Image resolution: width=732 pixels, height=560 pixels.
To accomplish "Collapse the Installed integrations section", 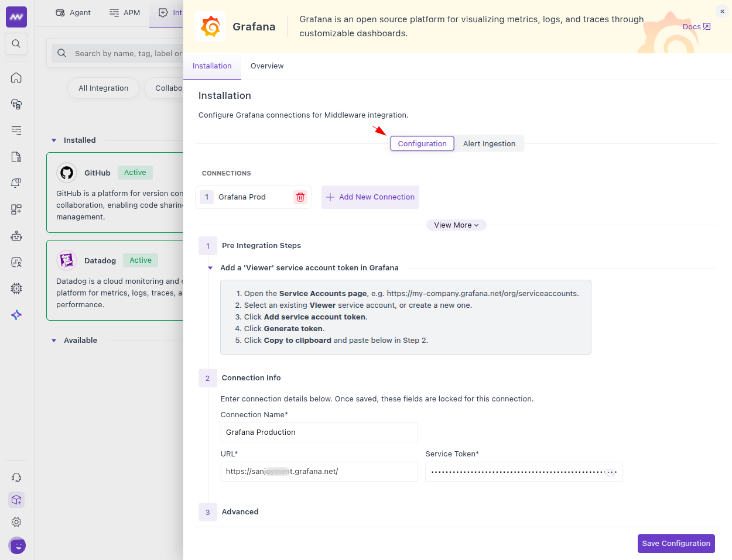I will coord(54,140).
